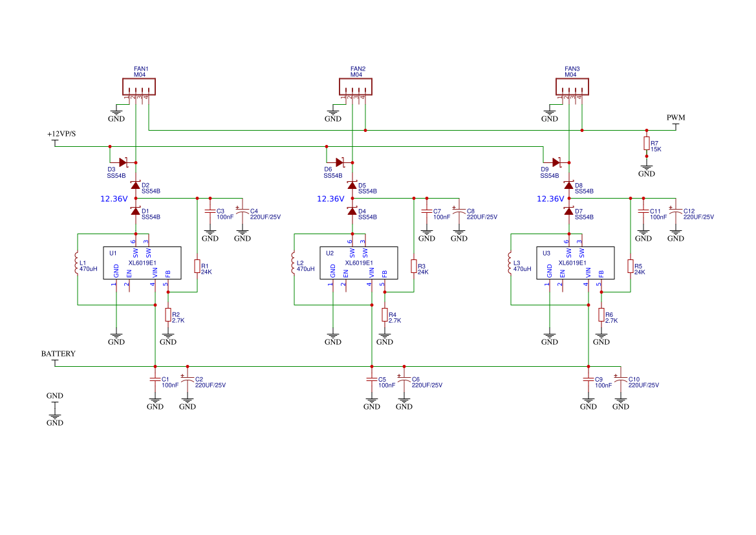Click the C10 polarized capacitor symbol
The height and width of the screenshot is (535, 756).
(621, 378)
